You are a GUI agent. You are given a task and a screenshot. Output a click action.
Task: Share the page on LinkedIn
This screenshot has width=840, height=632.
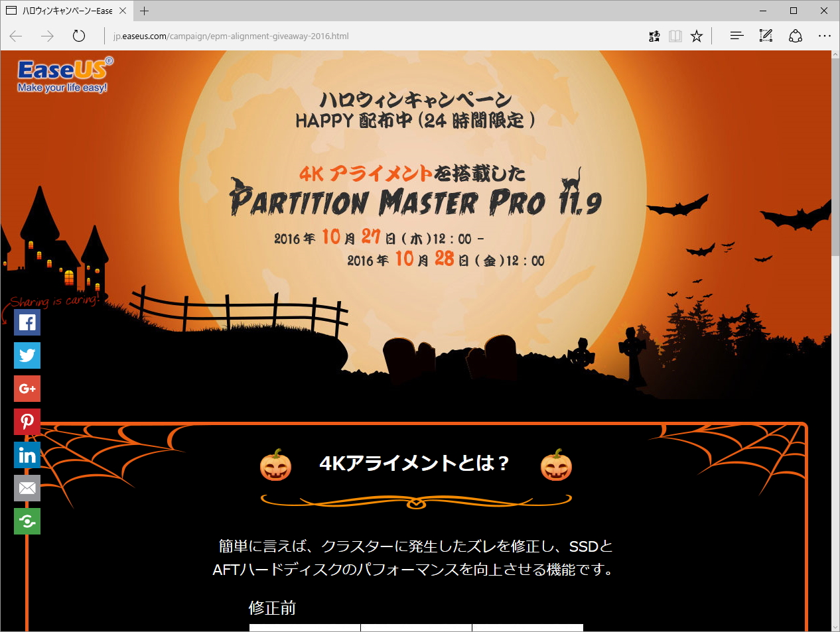coord(27,455)
